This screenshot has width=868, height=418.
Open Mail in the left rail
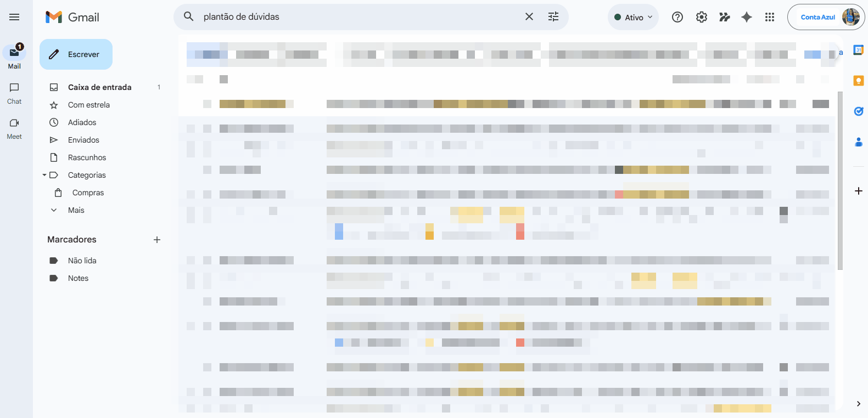14,57
